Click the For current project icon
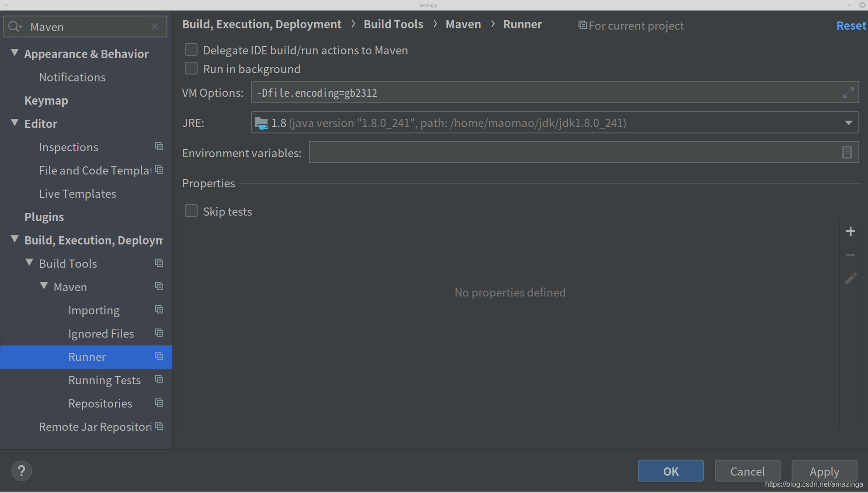This screenshot has height=493, width=868. [x=582, y=25]
